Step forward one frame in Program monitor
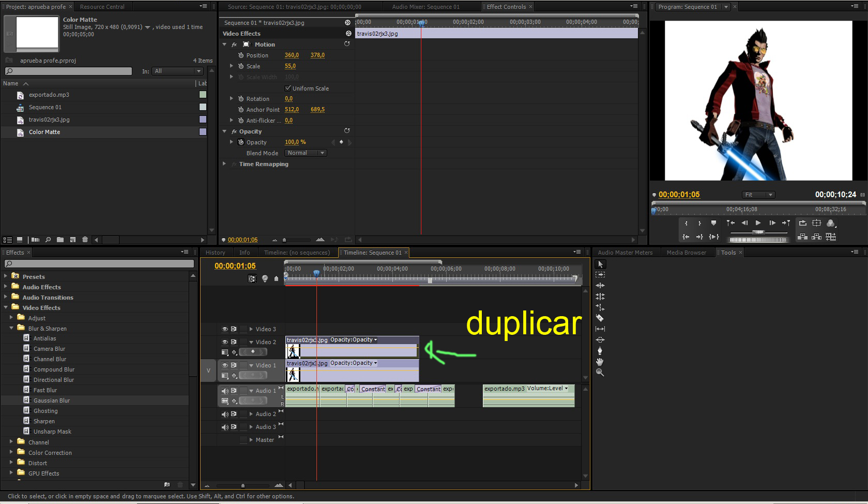 (772, 223)
